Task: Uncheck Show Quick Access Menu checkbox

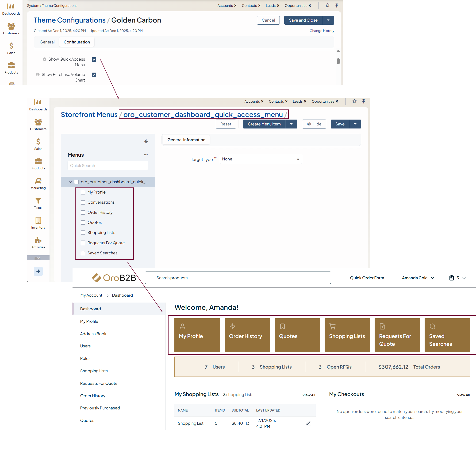Action: pos(94,59)
